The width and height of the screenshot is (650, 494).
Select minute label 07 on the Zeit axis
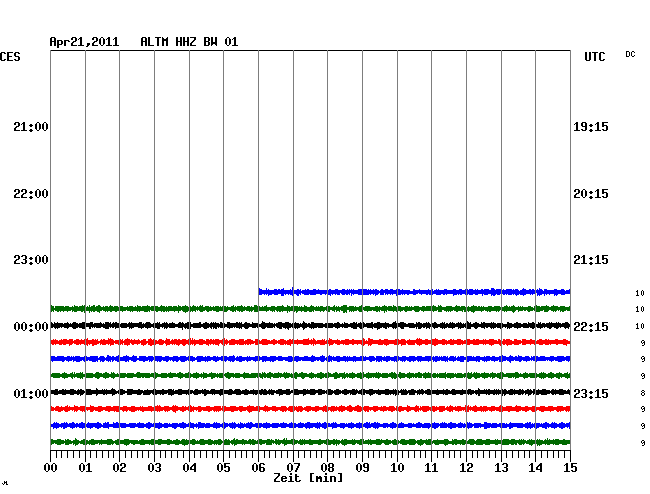click(x=293, y=468)
